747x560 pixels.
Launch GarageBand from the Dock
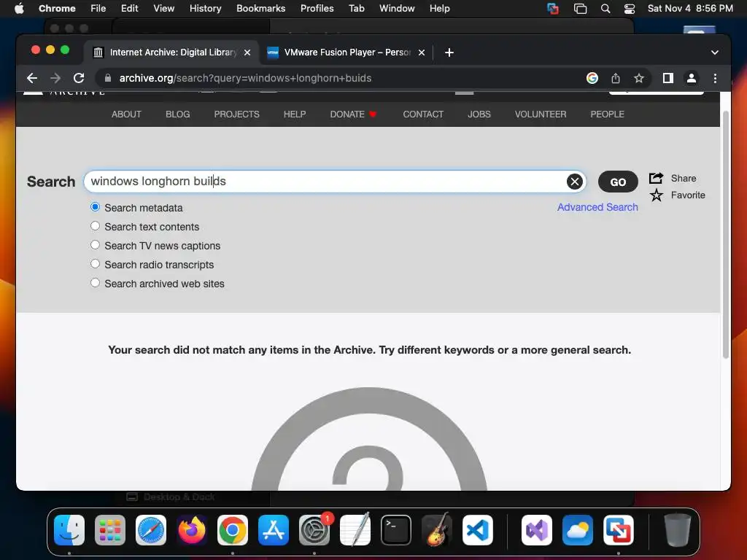point(437,530)
